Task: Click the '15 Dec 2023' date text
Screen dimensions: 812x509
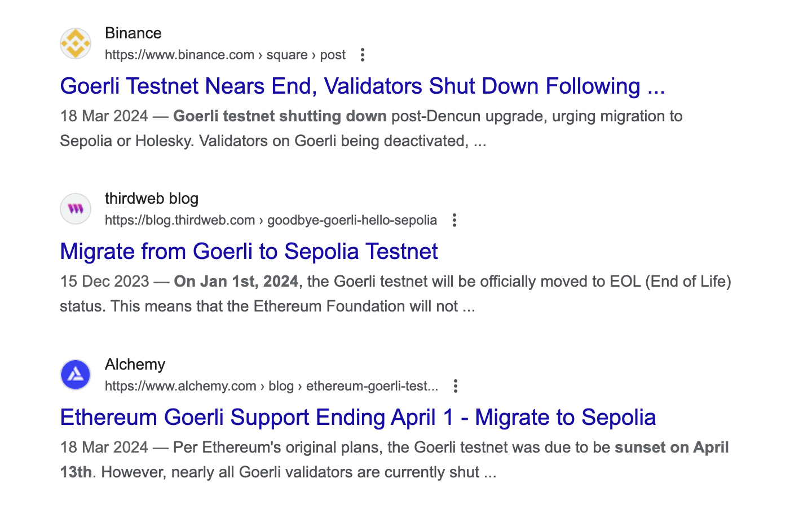Action: 104,281
